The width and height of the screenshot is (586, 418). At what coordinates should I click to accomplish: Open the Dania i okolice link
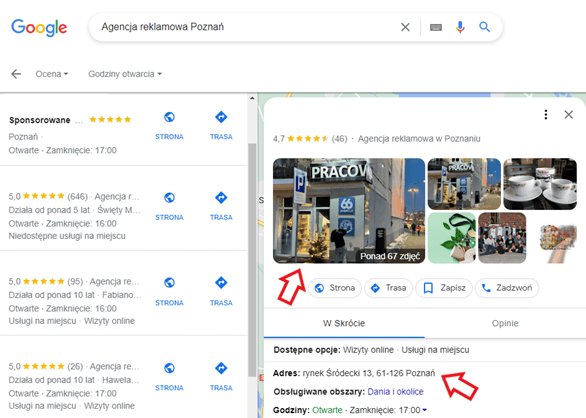click(395, 391)
